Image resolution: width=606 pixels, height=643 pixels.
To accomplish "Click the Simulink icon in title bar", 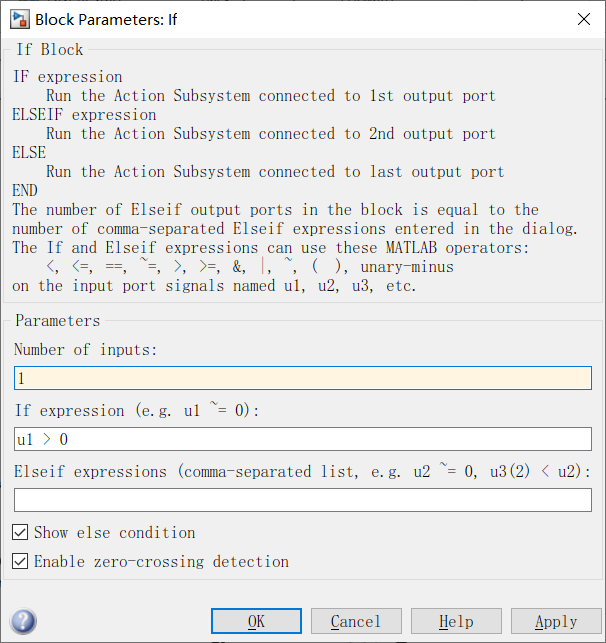I will coord(19,19).
